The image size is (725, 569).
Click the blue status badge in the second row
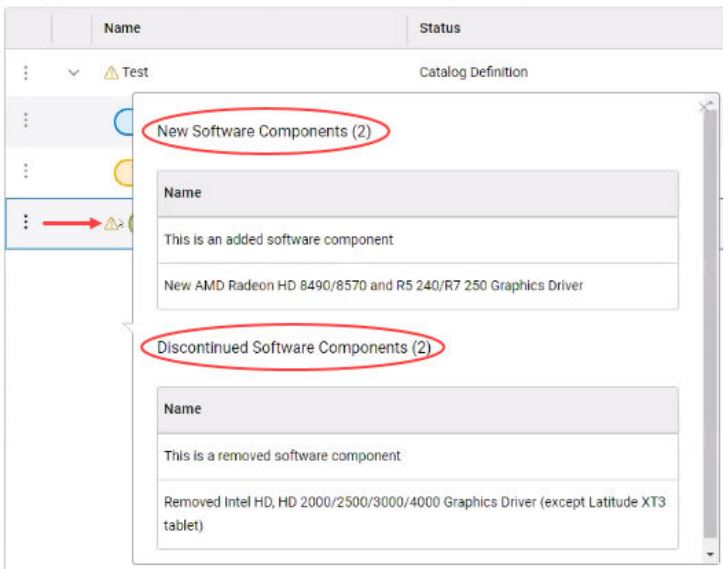[123, 122]
